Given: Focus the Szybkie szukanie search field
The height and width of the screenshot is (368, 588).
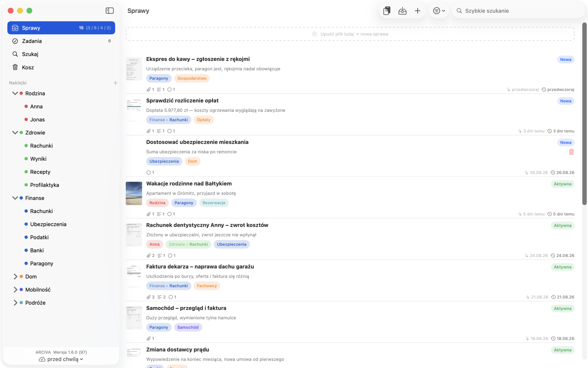Looking at the screenshot, I should 518,11.
